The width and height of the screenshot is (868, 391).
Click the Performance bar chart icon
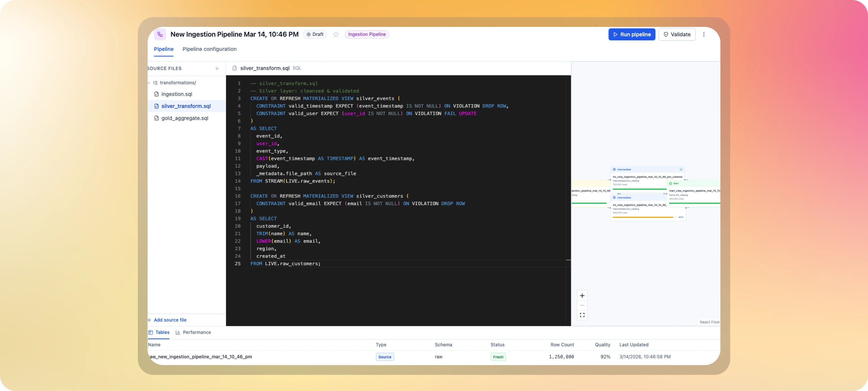tap(178, 333)
